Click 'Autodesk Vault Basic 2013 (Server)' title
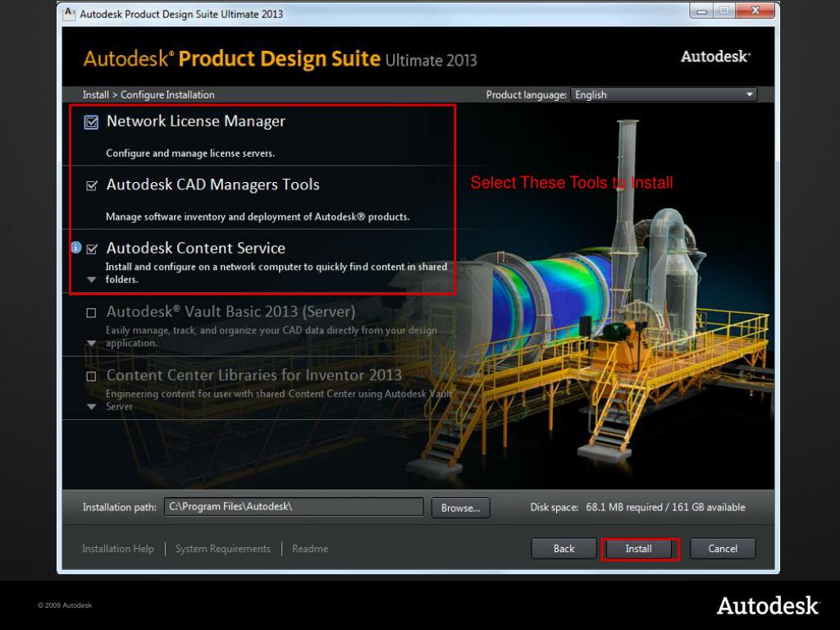840x630 pixels. 231,311
